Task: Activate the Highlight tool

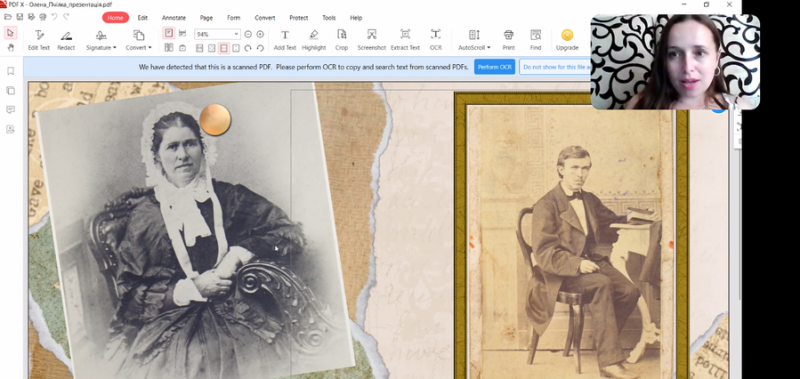Action: tap(314, 40)
